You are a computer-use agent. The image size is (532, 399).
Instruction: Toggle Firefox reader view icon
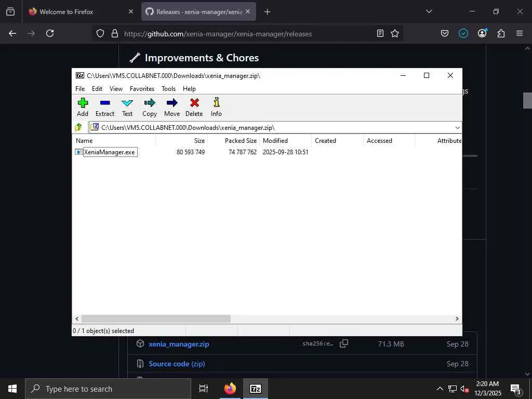point(380,33)
